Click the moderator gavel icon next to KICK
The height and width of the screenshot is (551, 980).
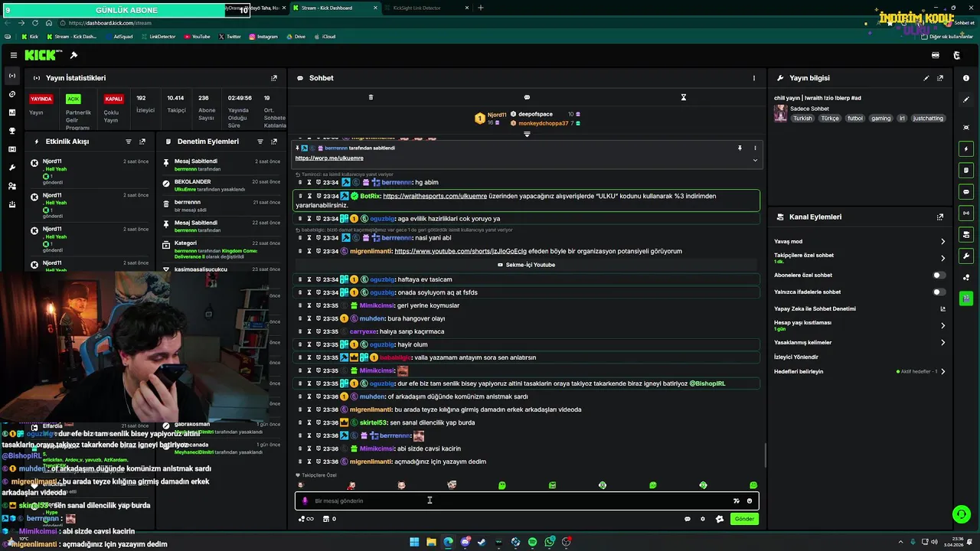click(x=73, y=55)
